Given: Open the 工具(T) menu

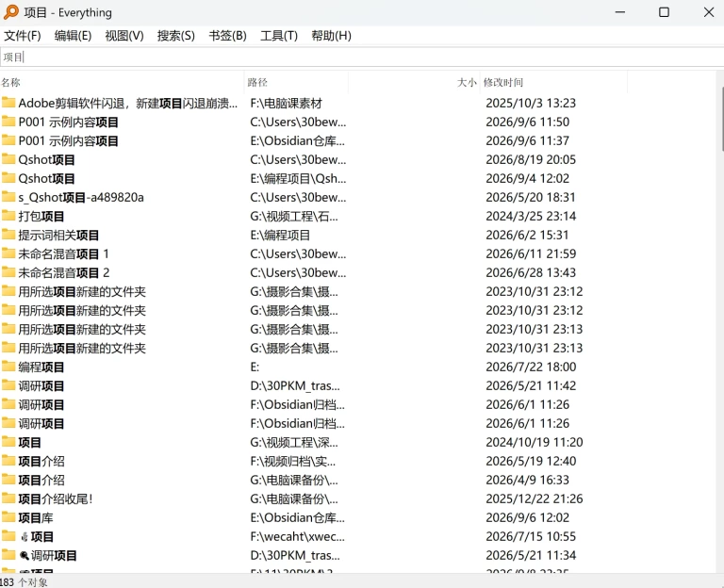Looking at the screenshot, I should pyautogui.click(x=279, y=36).
